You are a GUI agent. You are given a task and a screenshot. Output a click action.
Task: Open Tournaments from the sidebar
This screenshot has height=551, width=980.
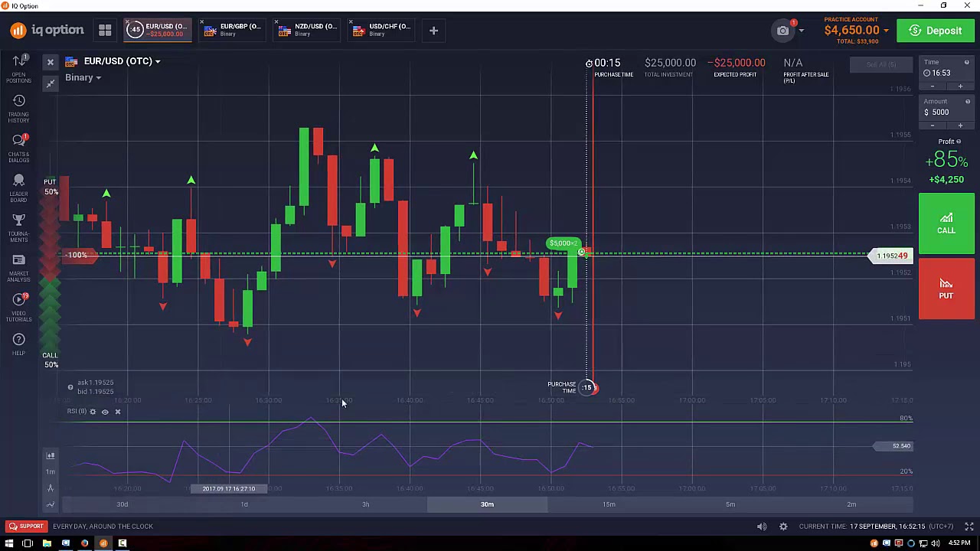pyautogui.click(x=19, y=228)
